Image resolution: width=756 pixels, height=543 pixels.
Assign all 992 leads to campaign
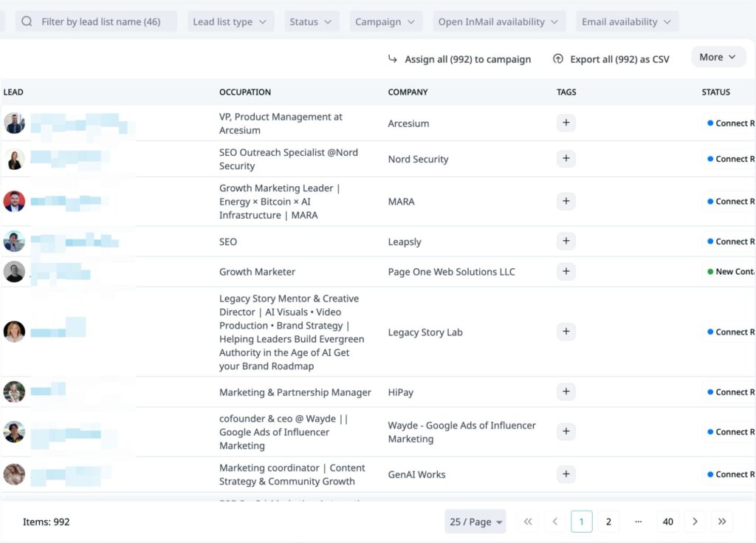459,59
